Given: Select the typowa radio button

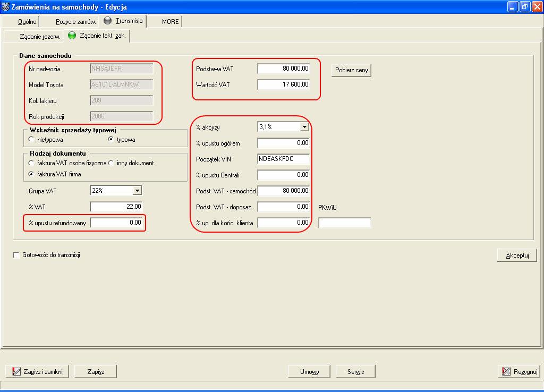Looking at the screenshot, I should (111, 140).
